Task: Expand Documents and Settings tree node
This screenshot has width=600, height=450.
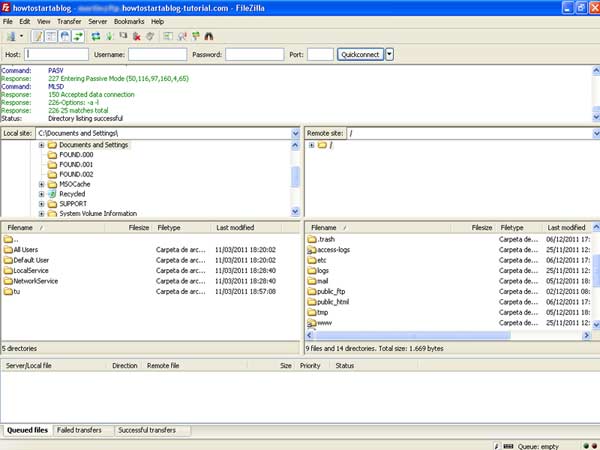Action: coord(41,145)
